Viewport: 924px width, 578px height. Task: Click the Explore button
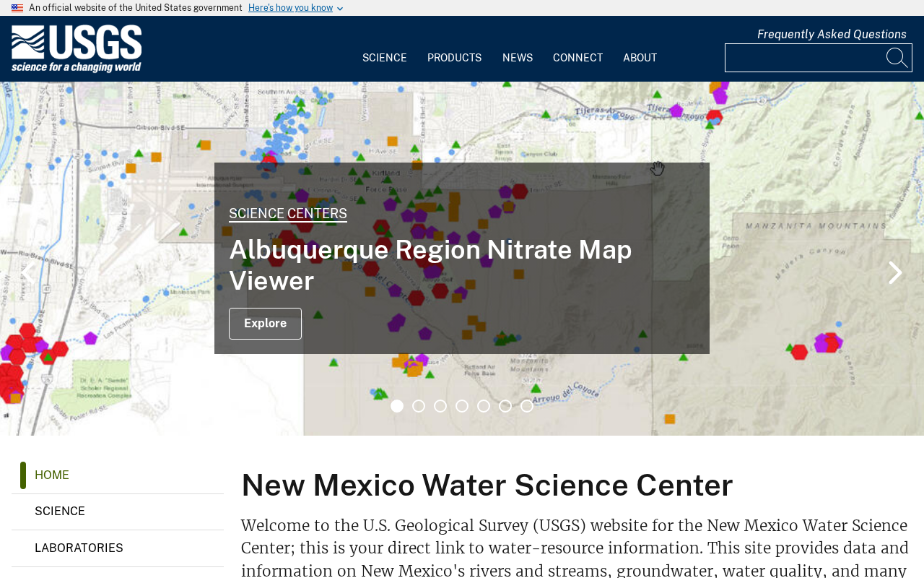[x=265, y=324]
